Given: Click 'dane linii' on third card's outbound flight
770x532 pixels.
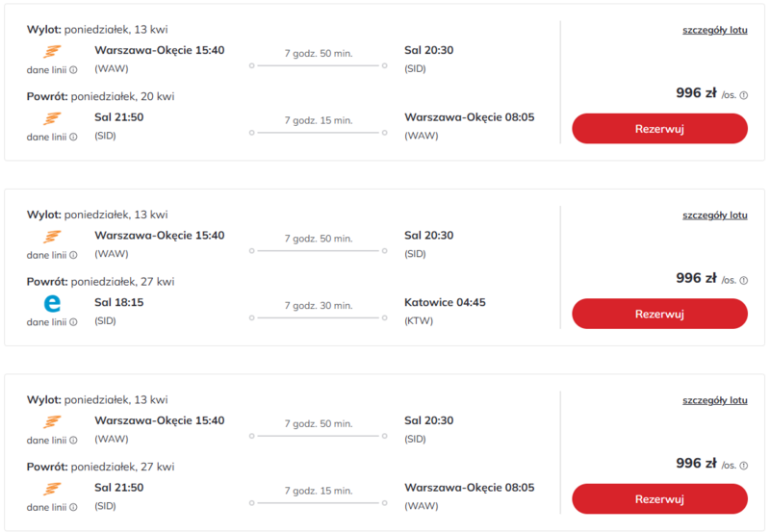Looking at the screenshot, I should pos(46,441).
